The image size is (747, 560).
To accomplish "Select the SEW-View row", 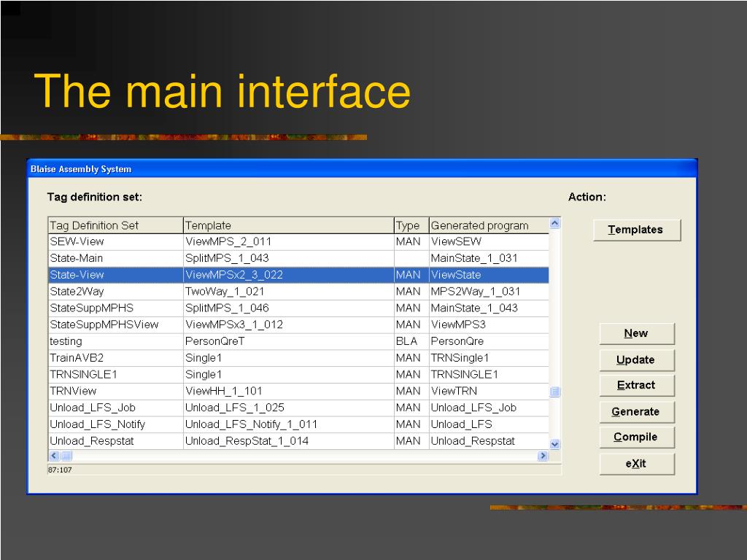I will (298, 241).
